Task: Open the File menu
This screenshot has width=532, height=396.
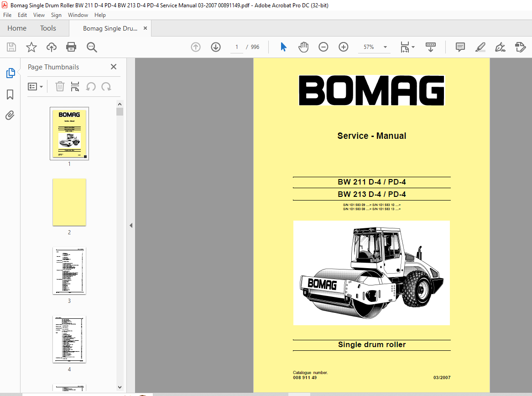Action: pos(7,15)
